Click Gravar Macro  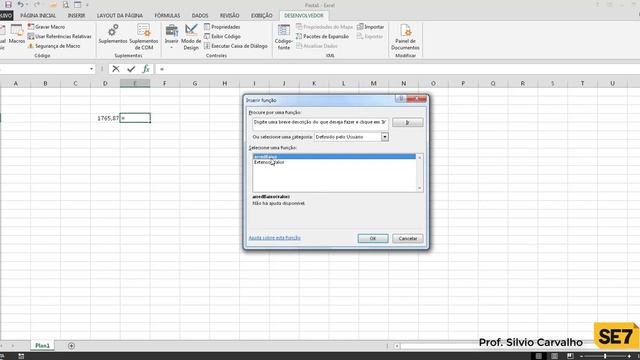click(x=46, y=27)
